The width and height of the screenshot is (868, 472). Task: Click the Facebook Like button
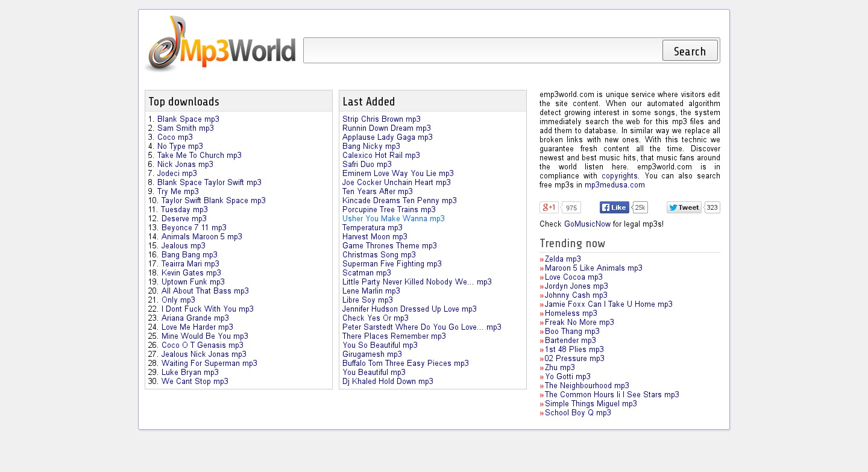[x=614, y=207]
